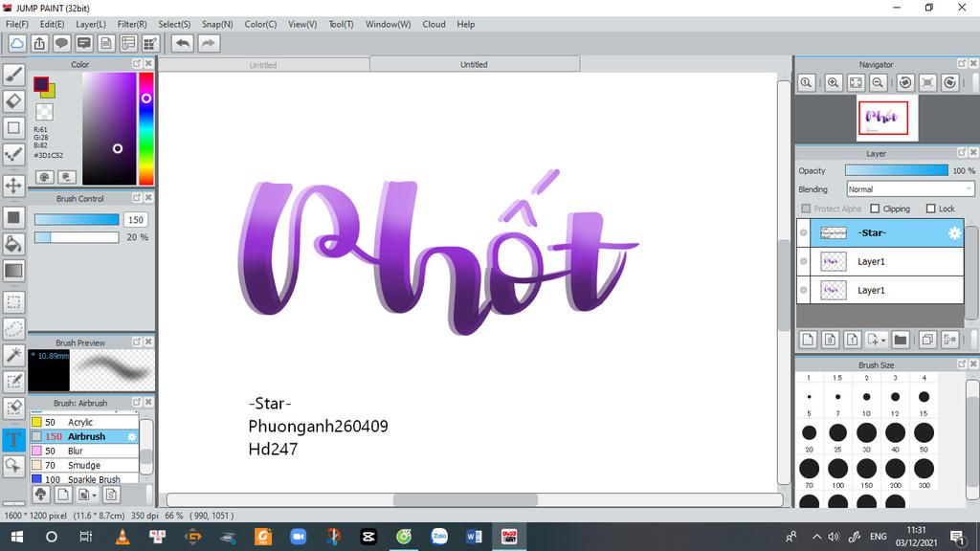Pick brush size 100 preset
Image resolution: width=980 pixels, height=551 pixels.
837,469
